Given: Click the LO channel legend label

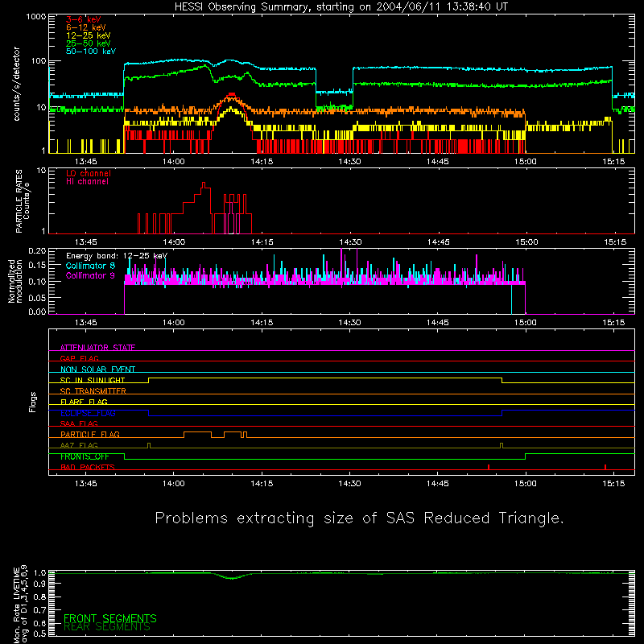Looking at the screenshot, I should tap(89, 173).
